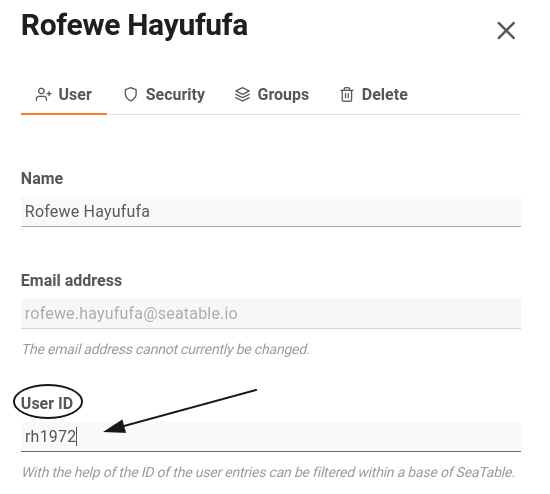Click the User ID filtering help text
The width and height of the screenshot is (550, 494).
(x=268, y=472)
